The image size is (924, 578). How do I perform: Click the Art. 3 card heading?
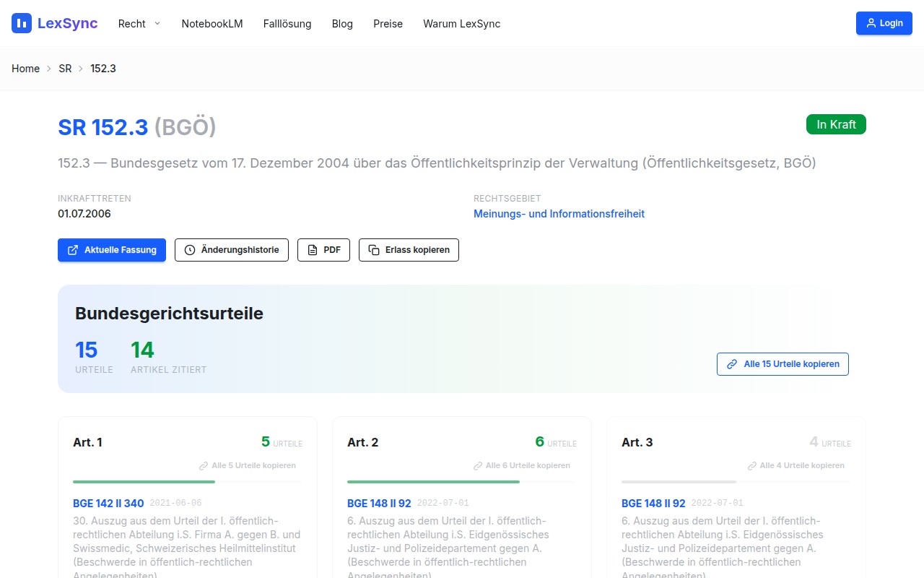pyautogui.click(x=637, y=442)
